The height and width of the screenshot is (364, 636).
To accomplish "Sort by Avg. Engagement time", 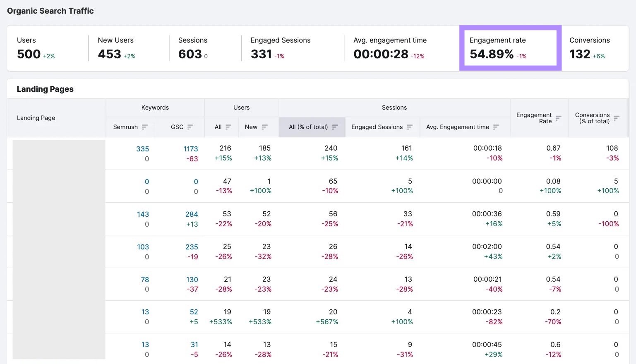I will (x=496, y=127).
